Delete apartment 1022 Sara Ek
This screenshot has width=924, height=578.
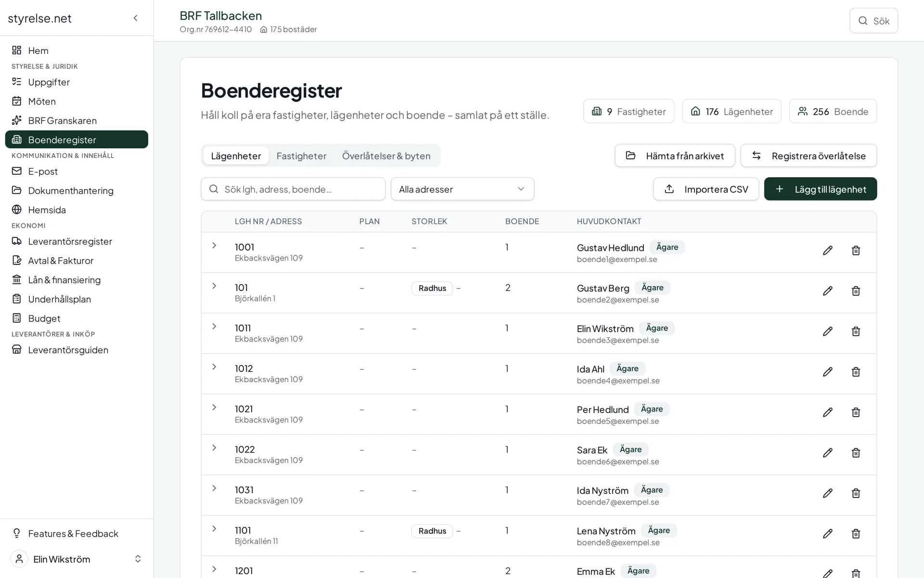coord(856,453)
